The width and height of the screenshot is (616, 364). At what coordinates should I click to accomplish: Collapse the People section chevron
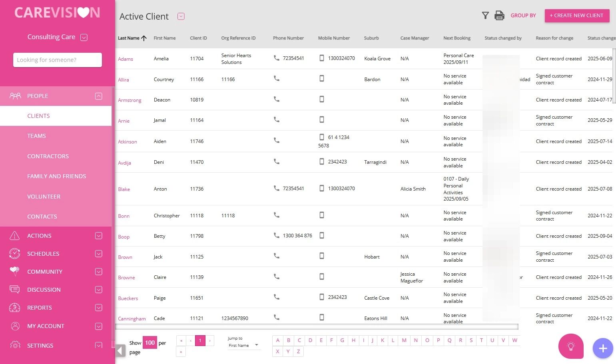(99, 96)
